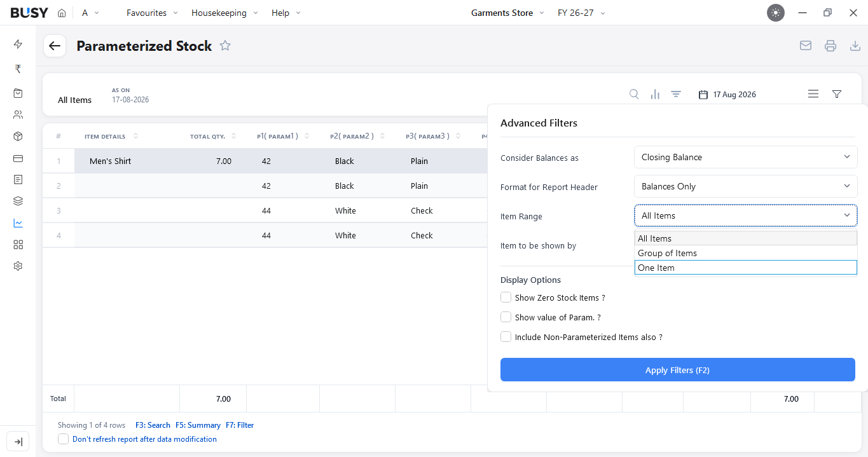Open the card payment sidebar icon
This screenshot has height=457, width=868.
(18, 158)
